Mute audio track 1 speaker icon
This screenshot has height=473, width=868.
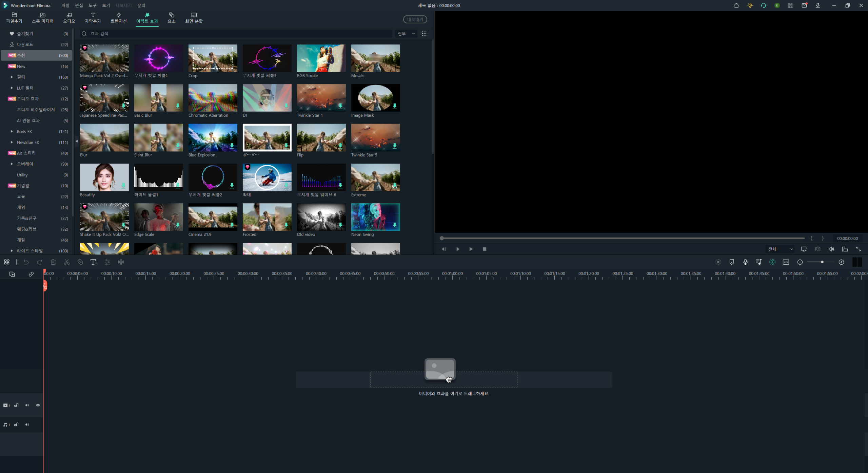27,424
